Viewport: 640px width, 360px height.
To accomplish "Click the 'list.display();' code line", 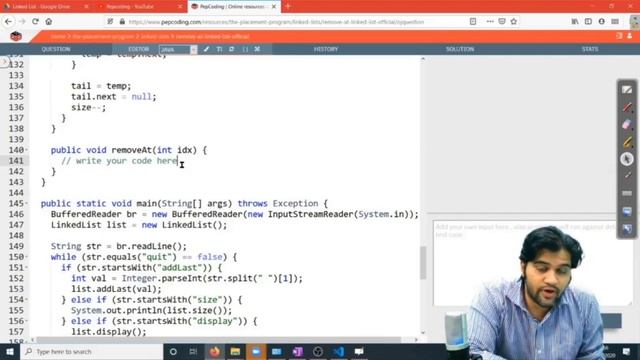I will point(109,332).
